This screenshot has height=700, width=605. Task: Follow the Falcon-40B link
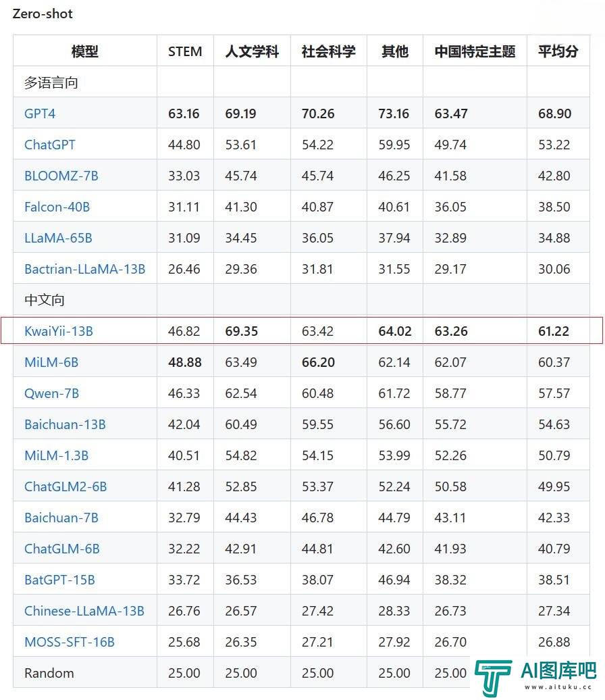[57, 207]
